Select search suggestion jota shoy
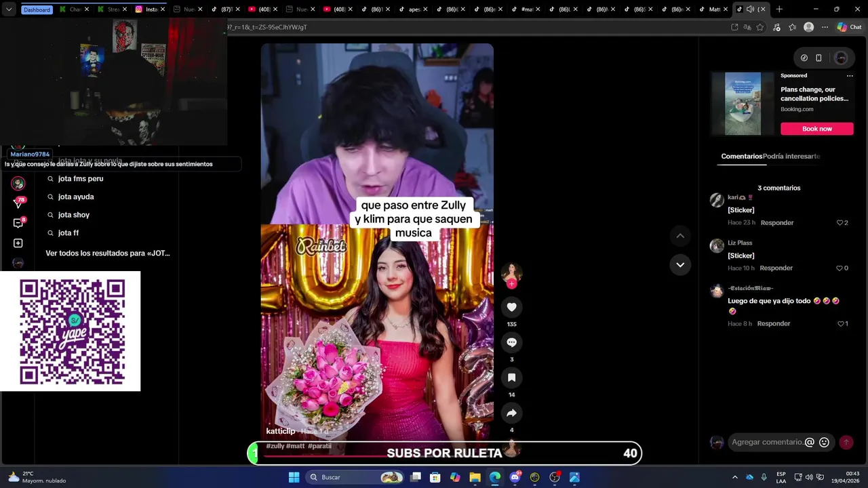 [74, 215]
